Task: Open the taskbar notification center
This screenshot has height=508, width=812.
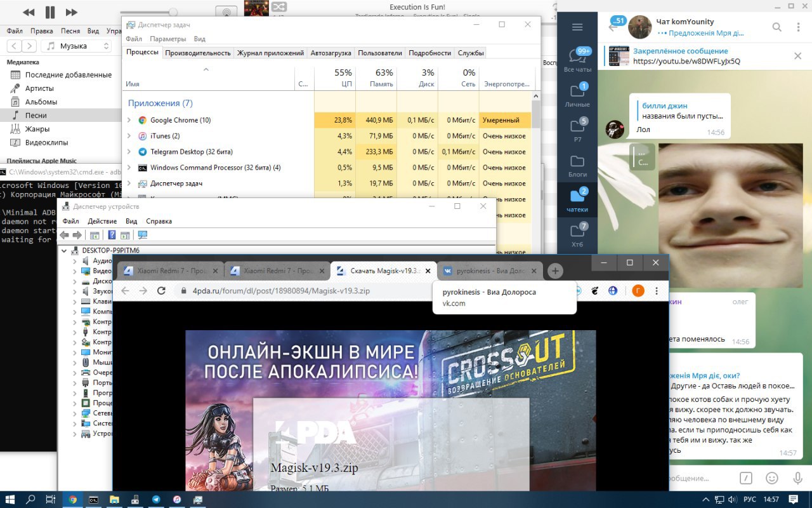Action: (x=794, y=500)
